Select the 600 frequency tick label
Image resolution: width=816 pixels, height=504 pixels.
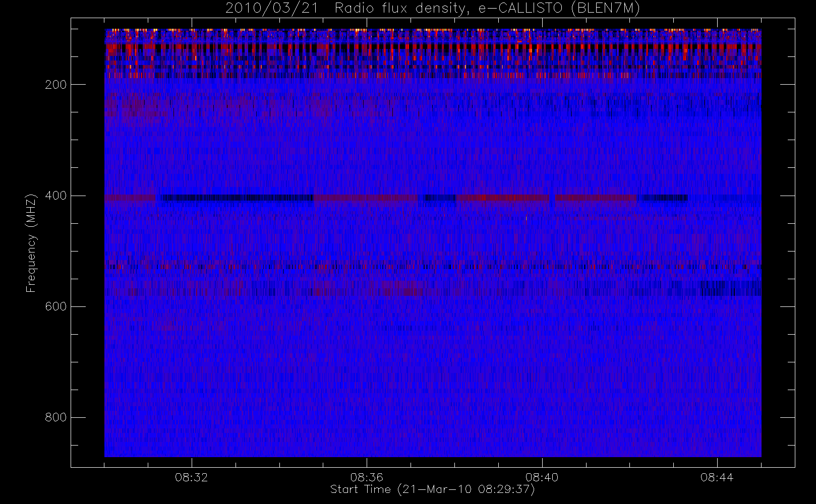click(55, 306)
